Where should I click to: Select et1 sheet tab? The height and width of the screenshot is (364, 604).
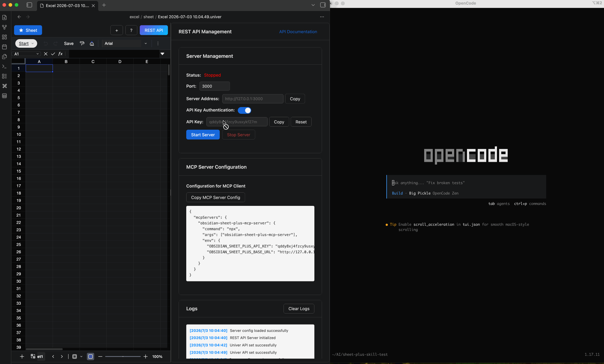(40, 356)
